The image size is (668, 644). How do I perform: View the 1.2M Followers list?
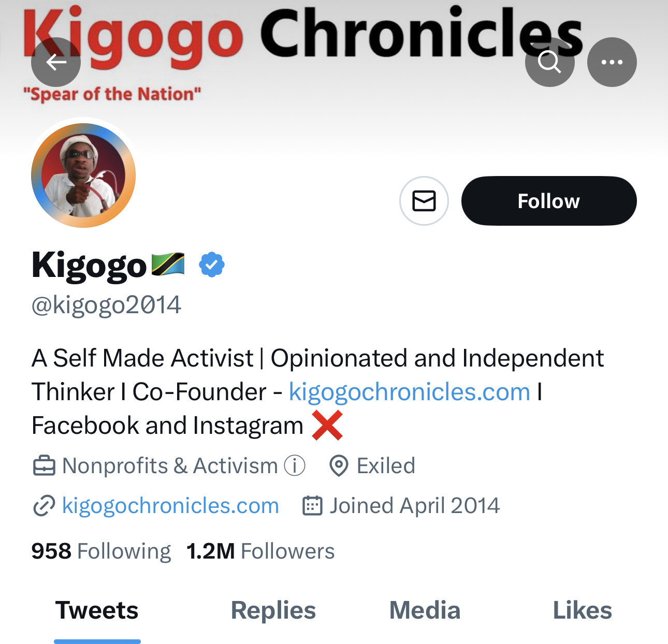[260, 551]
